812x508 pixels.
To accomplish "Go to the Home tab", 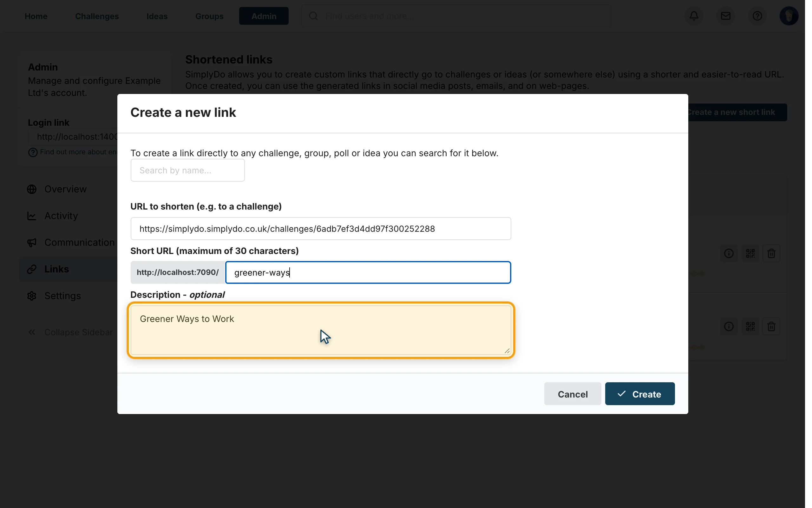I will coord(36,16).
